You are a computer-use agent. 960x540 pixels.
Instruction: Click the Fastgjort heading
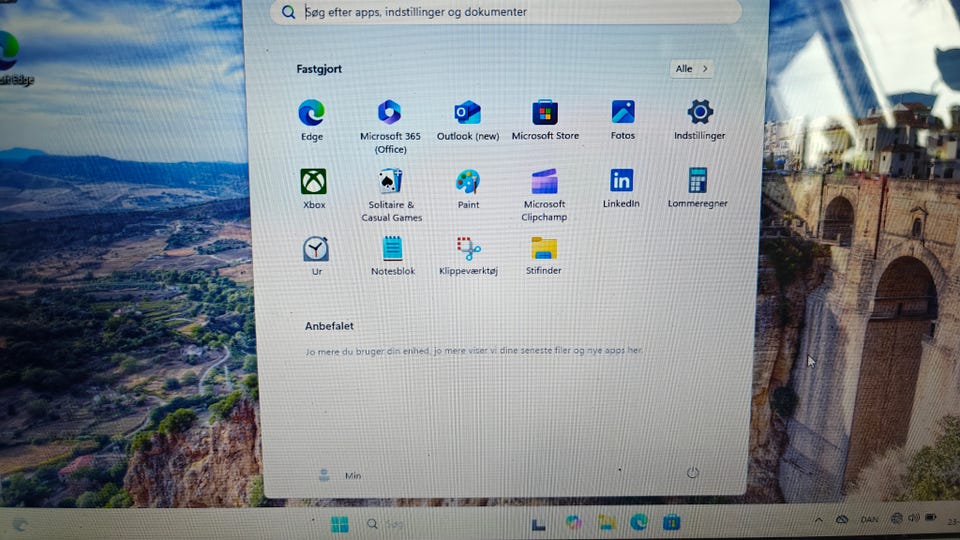tap(319, 69)
